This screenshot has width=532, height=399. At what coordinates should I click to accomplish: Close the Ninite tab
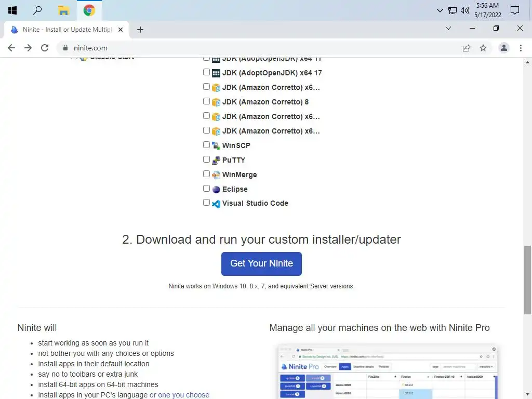point(121,30)
